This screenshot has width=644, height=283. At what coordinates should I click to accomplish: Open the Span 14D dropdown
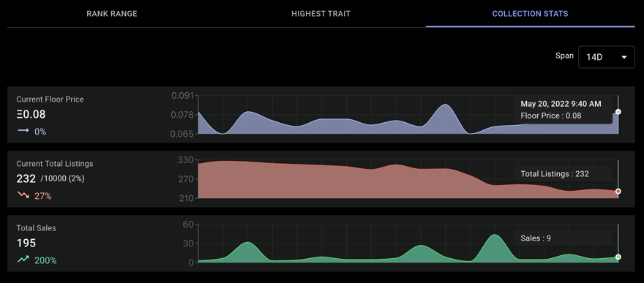pos(606,57)
